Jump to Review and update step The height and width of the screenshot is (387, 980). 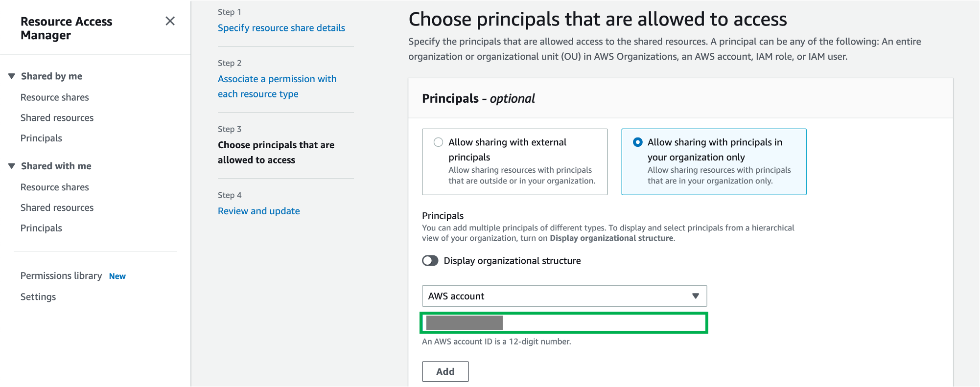click(x=259, y=211)
